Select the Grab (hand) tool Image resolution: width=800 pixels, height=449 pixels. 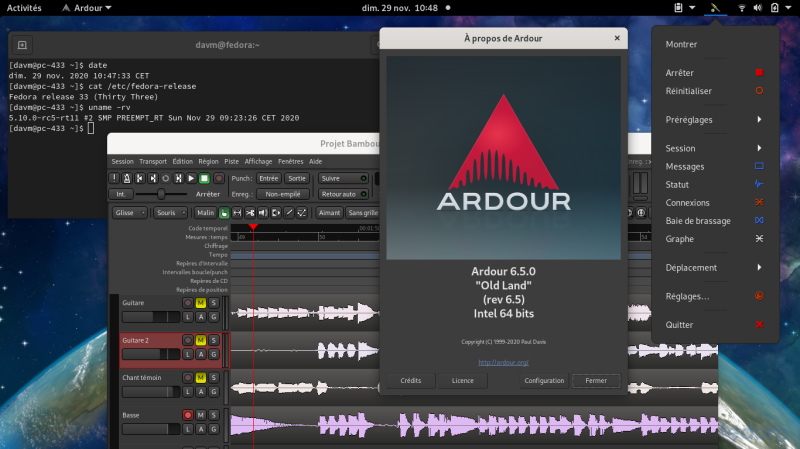pyautogui.click(x=225, y=212)
